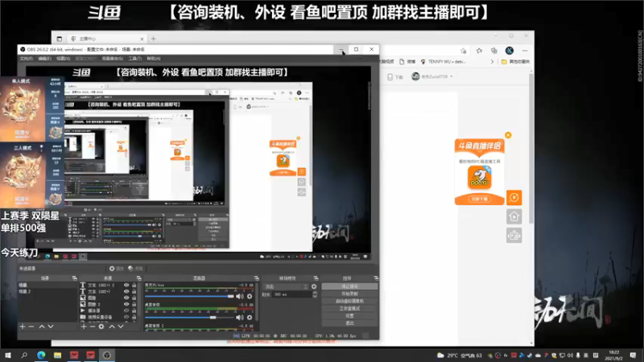The image size is (644, 362).
Task: Click 设置 button in OBS controls
Action: coord(349,315)
